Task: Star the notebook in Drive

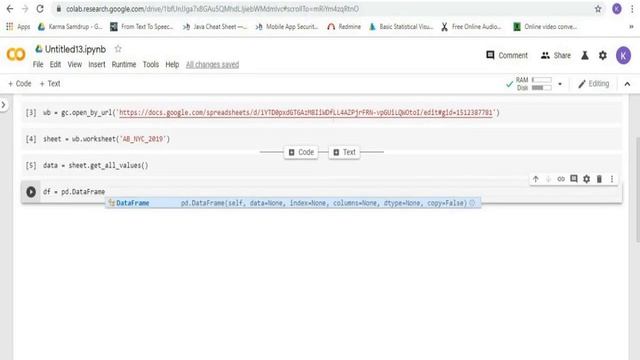Action: pyautogui.click(x=118, y=49)
